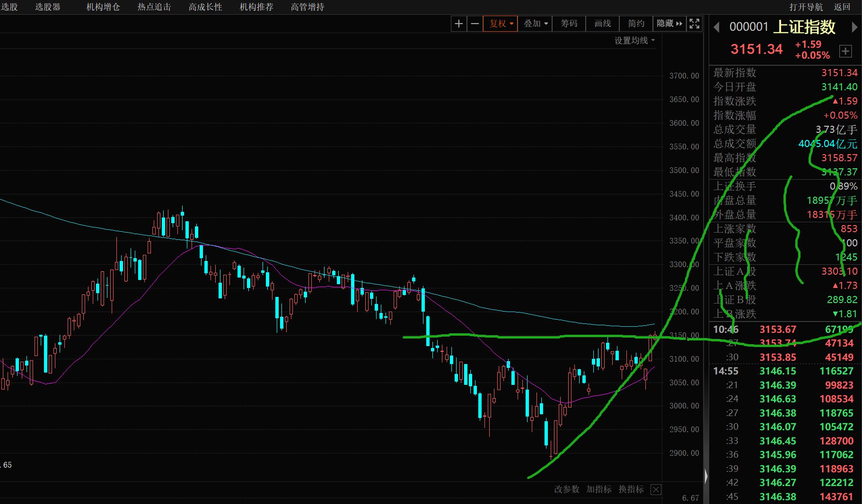This screenshot has width=862, height=504.
Task: Click the 上证A股 label
Action: 735,271
